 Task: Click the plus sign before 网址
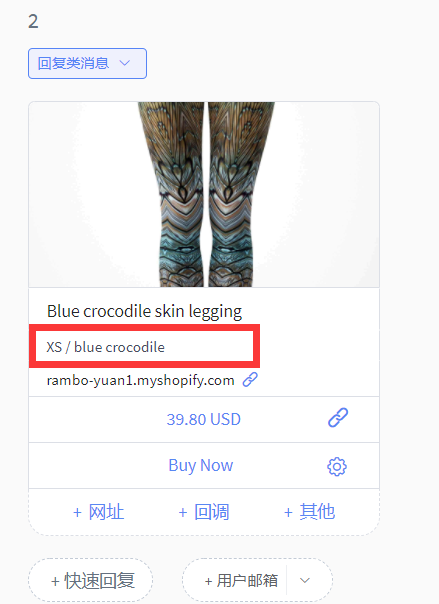pos(77,513)
